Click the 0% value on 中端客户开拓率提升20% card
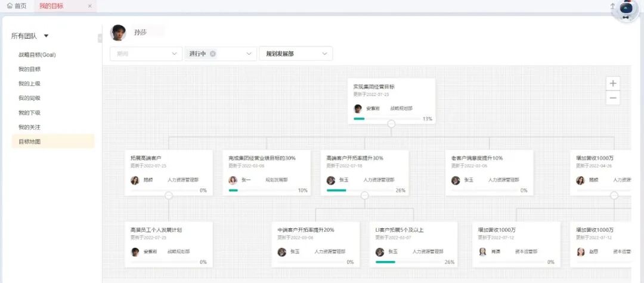The width and height of the screenshot is (644, 283). (350, 262)
